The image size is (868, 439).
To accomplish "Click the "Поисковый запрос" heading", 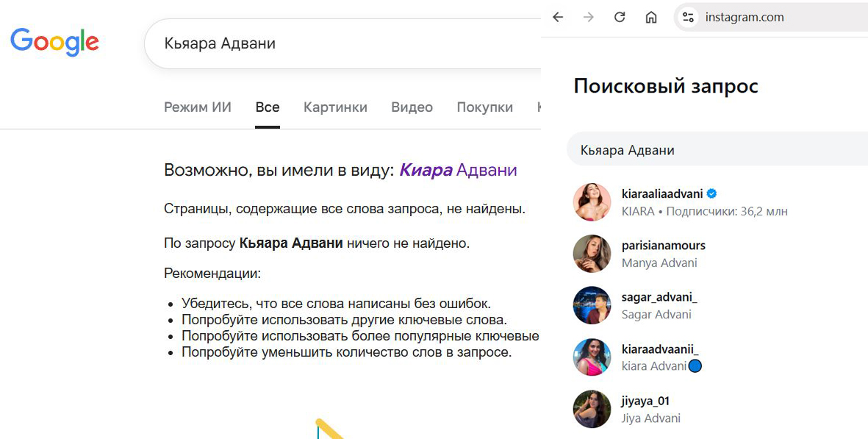I will coord(666,86).
